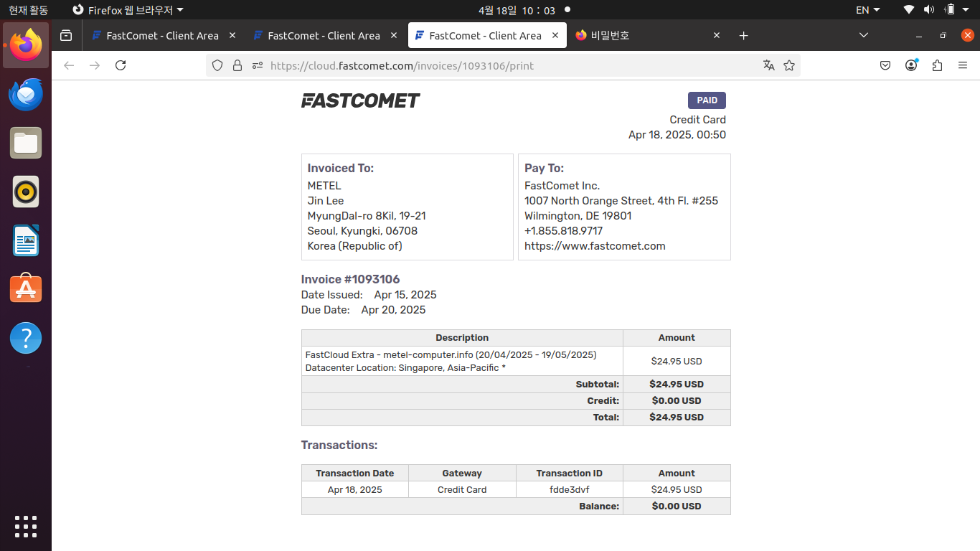980x551 pixels.
Task: Switch to the first FastComet Client Area tab
Action: click(162, 35)
